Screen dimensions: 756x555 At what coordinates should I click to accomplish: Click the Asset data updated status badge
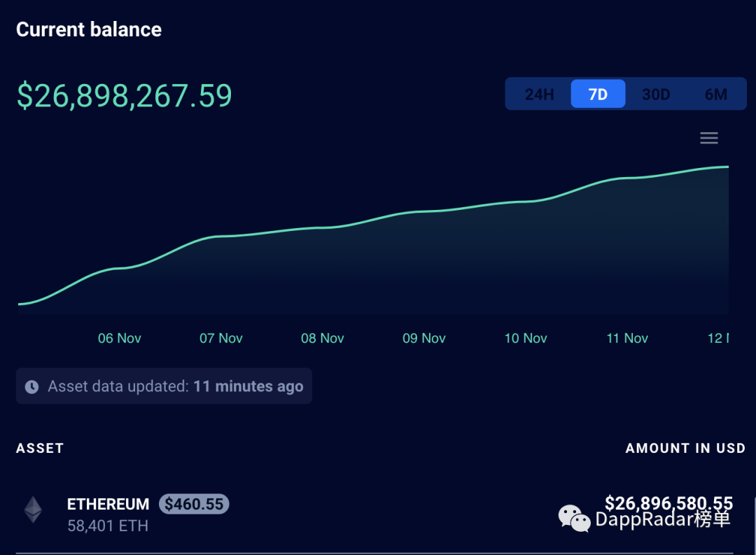click(164, 386)
